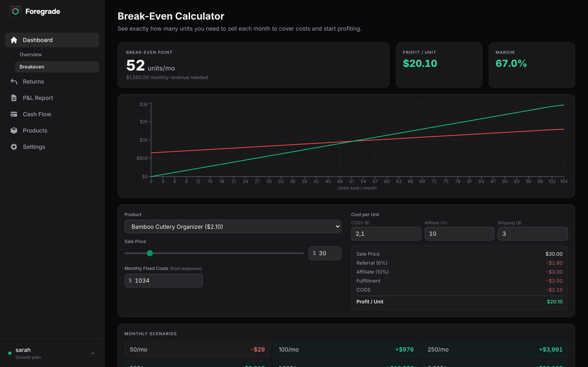This screenshot has height=367, width=588.
Task: Select the Products cube icon
Action: click(x=14, y=130)
